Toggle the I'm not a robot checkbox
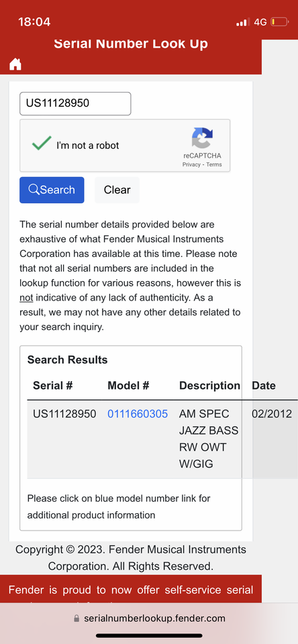 (x=42, y=144)
